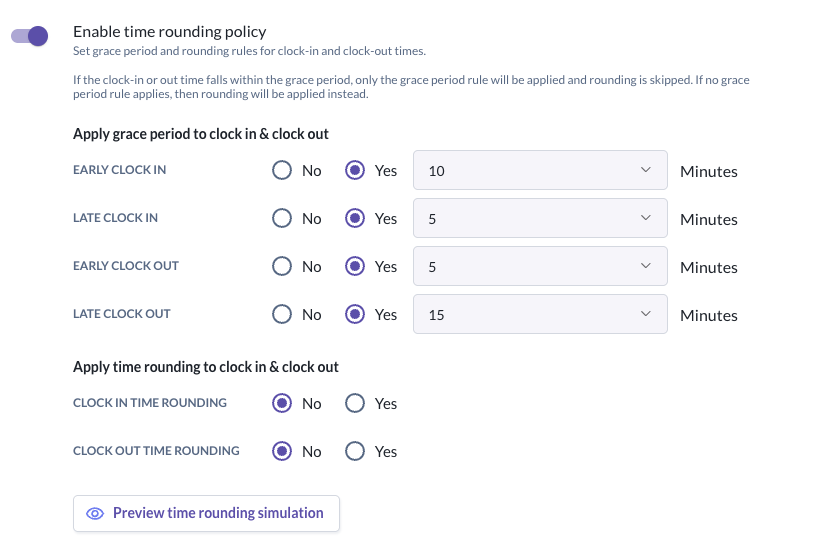Choose No for Early Clock Out
The image size is (830, 549).
click(x=283, y=267)
